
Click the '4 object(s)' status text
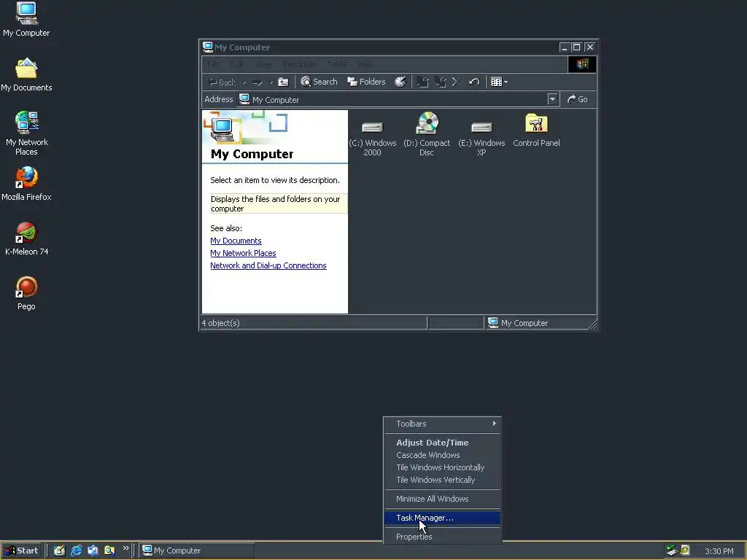(220, 323)
